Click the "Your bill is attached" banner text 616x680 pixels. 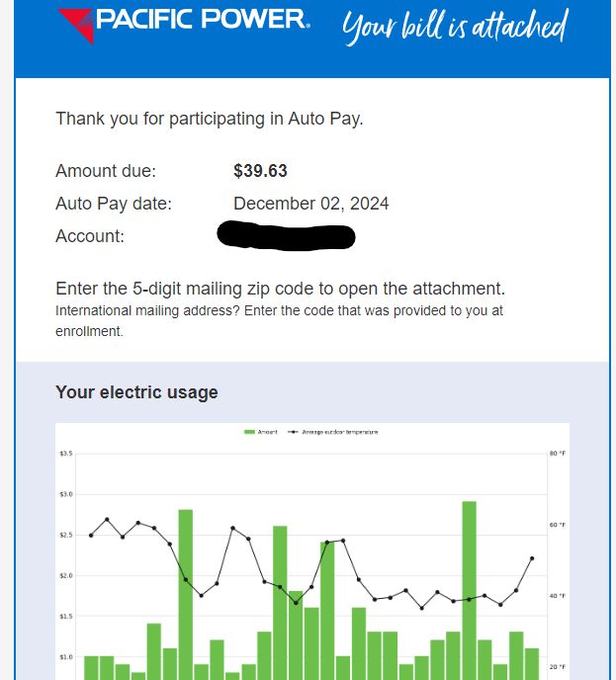tap(455, 27)
